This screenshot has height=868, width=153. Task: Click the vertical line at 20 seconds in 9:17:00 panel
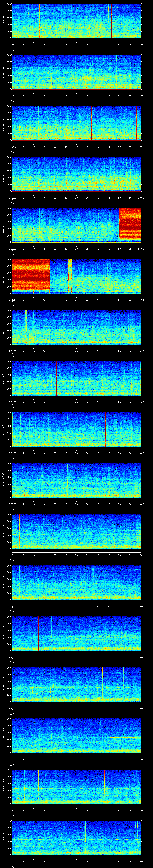(55, 72)
